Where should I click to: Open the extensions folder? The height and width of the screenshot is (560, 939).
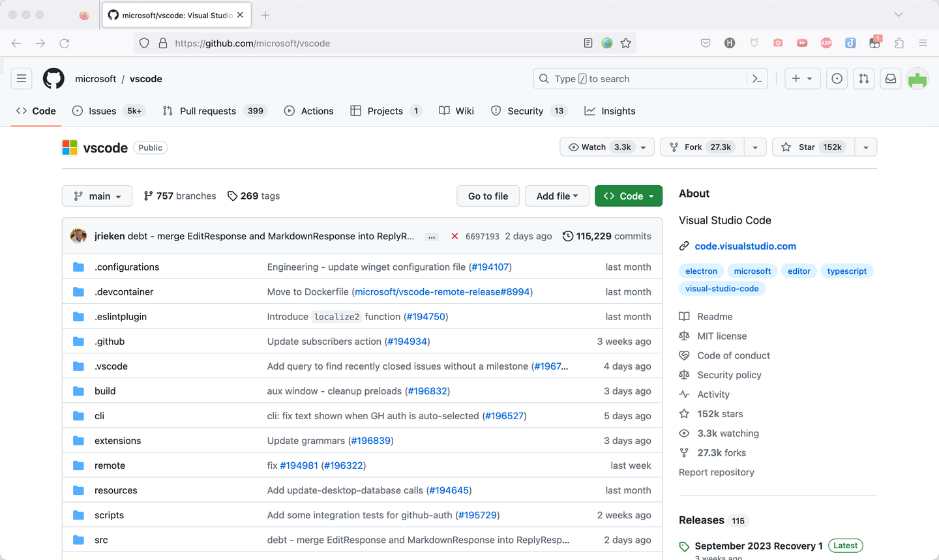coord(117,441)
